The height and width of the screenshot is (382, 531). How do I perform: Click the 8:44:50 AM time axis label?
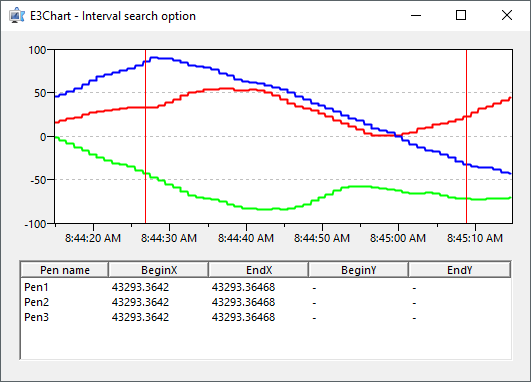(322, 238)
